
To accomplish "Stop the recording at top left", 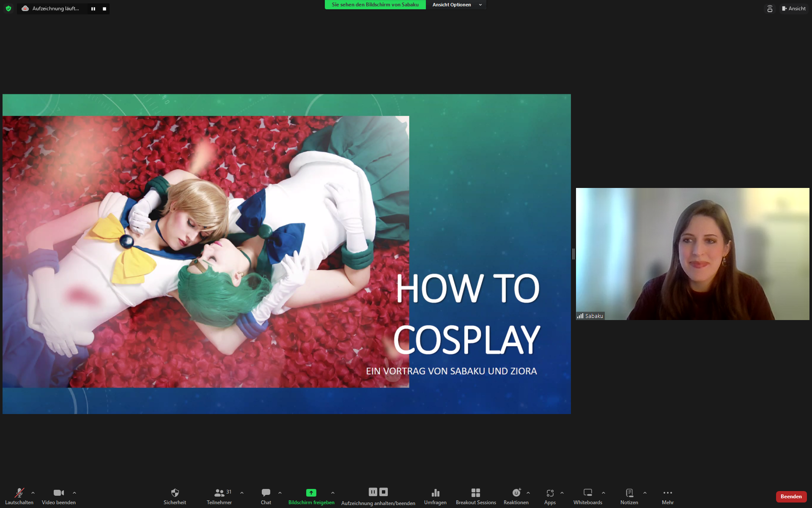I will coord(104,8).
